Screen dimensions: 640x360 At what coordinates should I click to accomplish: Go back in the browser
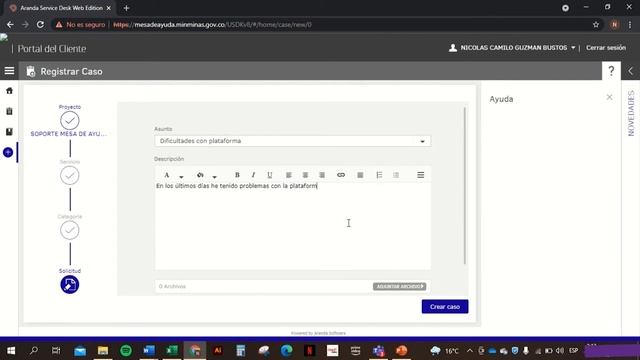coord(10,25)
